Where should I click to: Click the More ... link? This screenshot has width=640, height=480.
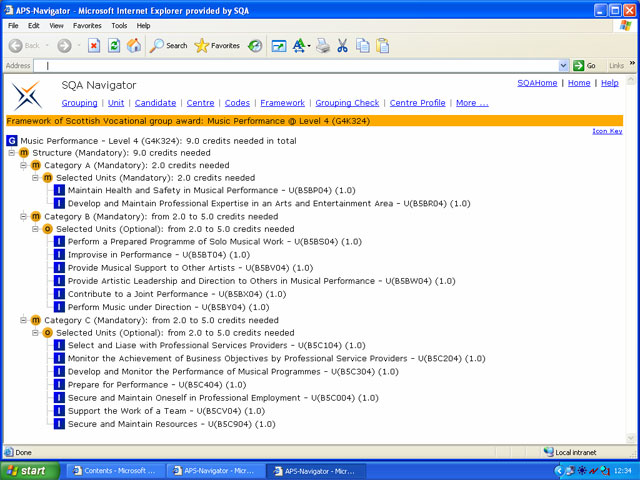click(472, 103)
